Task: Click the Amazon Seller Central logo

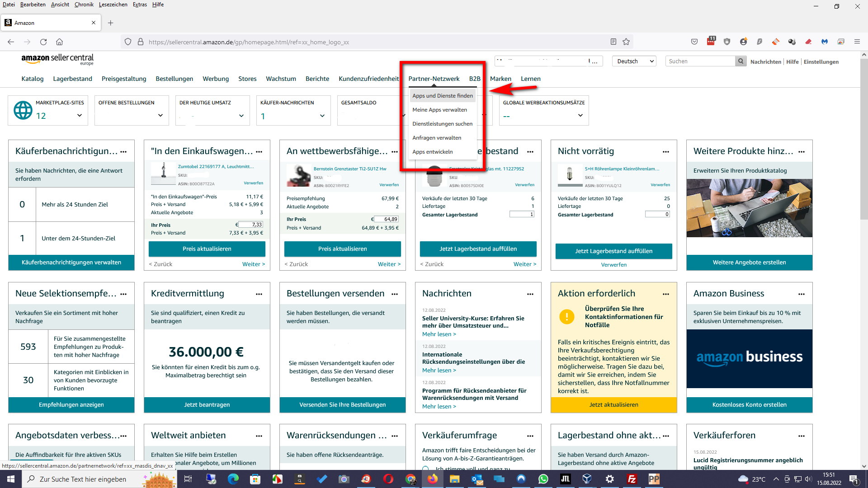Action: tap(57, 59)
